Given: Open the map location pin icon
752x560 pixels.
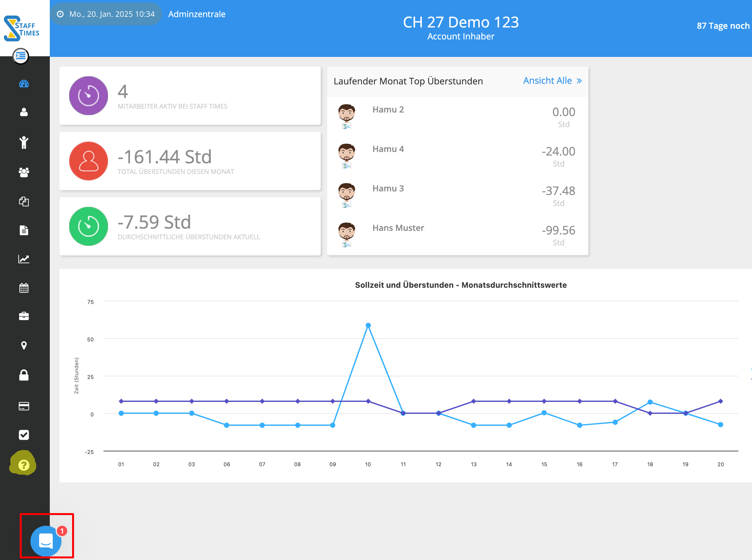Looking at the screenshot, I should coord(24,345).
